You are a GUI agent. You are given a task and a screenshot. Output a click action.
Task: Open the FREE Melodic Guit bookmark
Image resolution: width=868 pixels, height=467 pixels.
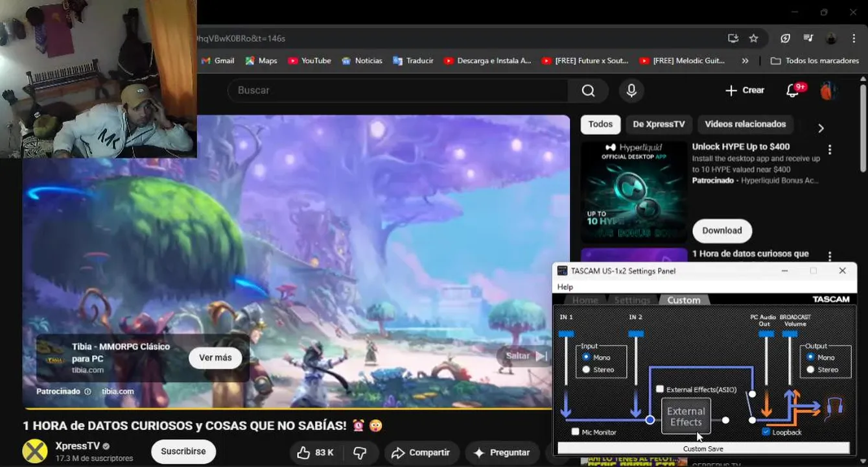683,60
